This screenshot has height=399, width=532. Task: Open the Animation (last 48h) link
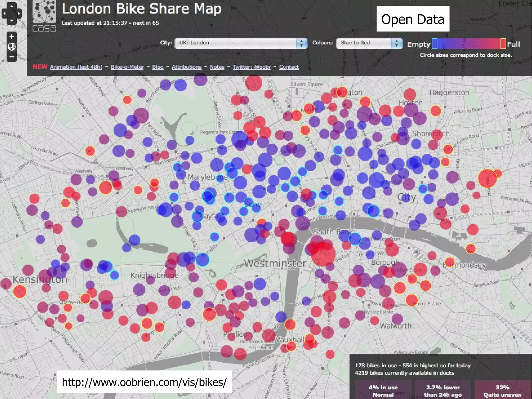[x=76, y=67]
